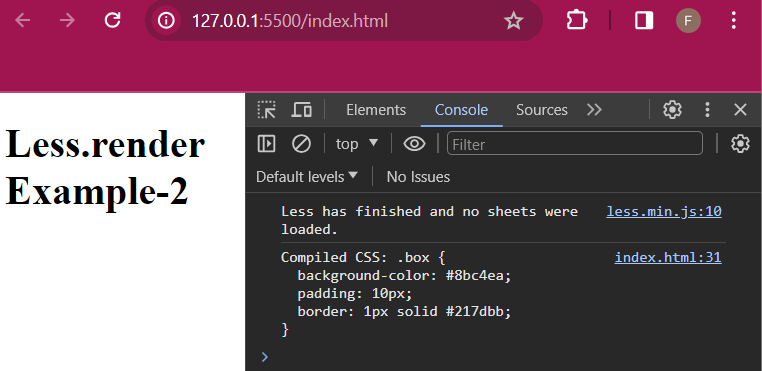The height and width of the screenshot is (371, 762).
Task: Open the DevTools settings gear
Action: click(x=673, y=110)
